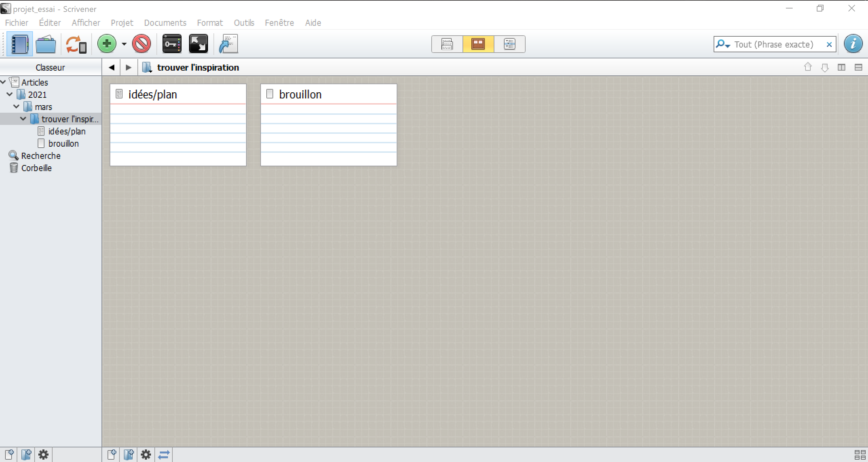Click the red trash/delete toolbar icon
Viewport: 868px width, 462px height.
tap(141, 44)
